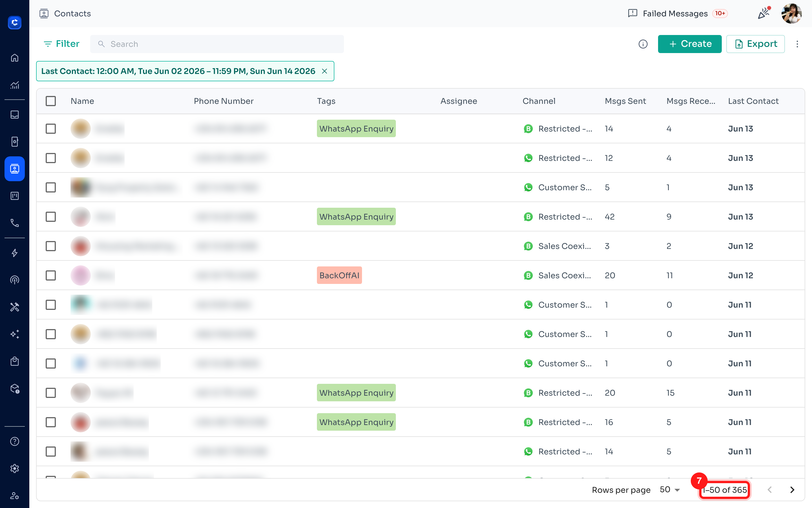Click the info circle icon near Create
This screenshot has width=812, height=508.
point(643,44)
